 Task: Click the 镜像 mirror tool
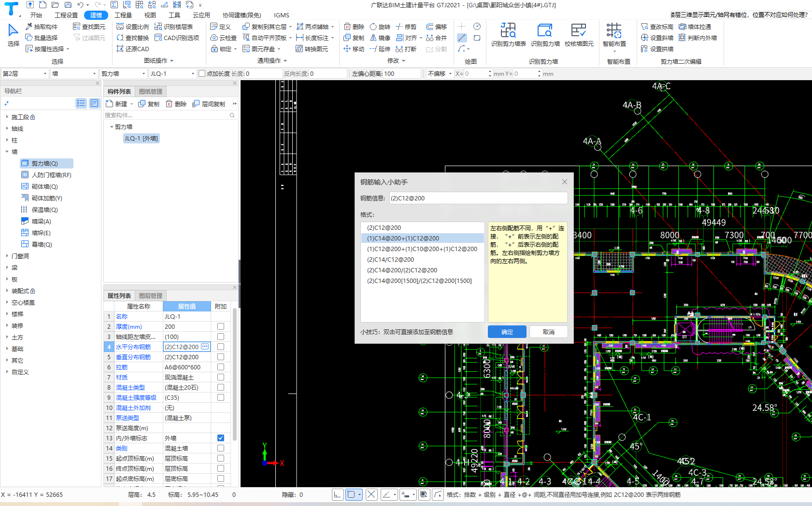click(380, 38)
